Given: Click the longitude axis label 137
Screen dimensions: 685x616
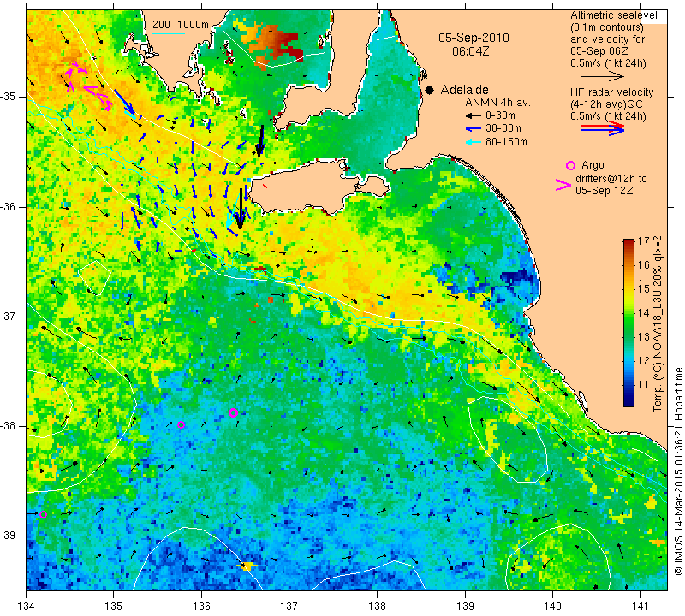Looking at the screenshot, I should (x=289, y=606).
